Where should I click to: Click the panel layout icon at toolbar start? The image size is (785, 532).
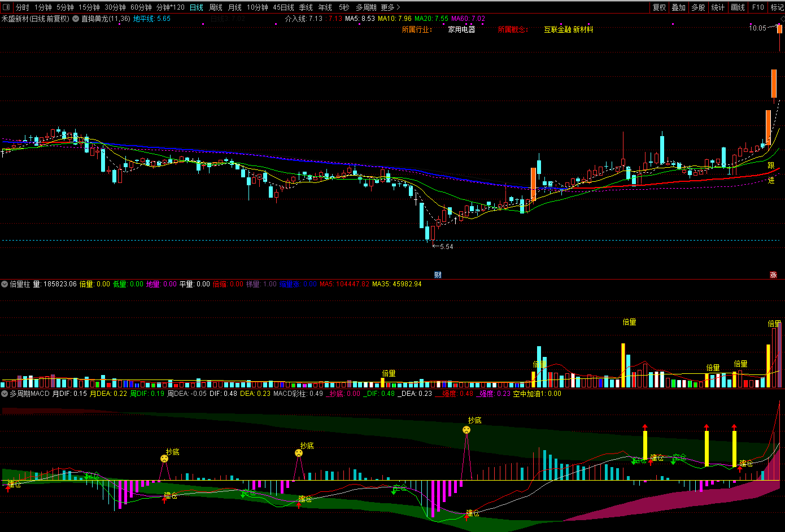click(7, 7)
